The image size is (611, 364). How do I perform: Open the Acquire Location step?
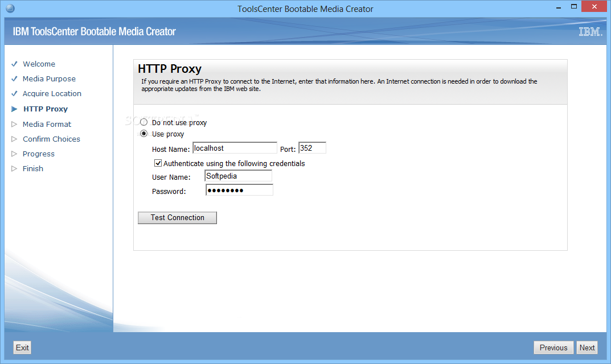52,93
